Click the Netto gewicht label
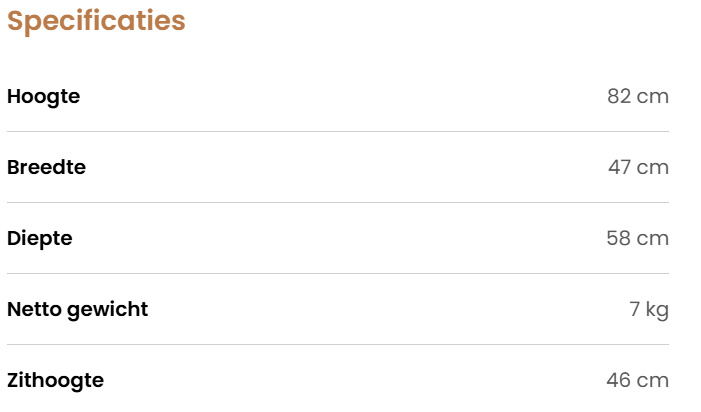 (x=77, y=310)
